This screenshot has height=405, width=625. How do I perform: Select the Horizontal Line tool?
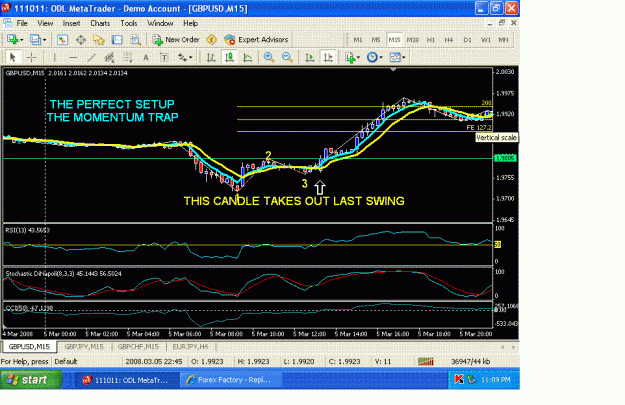[73, 57]
